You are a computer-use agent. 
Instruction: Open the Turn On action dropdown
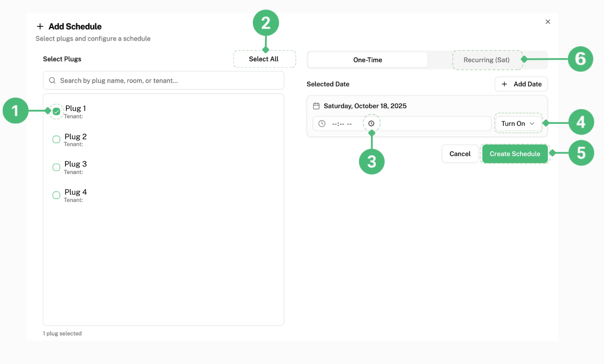[x=517, y=124]
